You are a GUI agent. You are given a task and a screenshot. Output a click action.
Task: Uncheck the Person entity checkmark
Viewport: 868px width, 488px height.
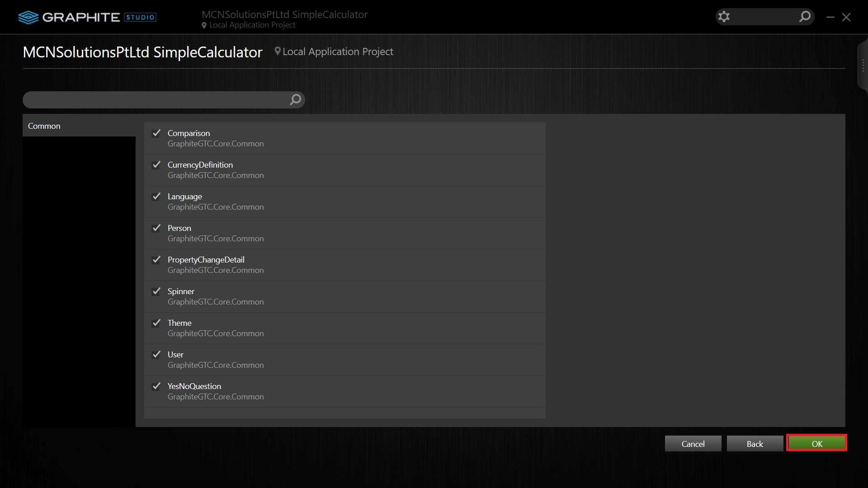pos(156,228)
